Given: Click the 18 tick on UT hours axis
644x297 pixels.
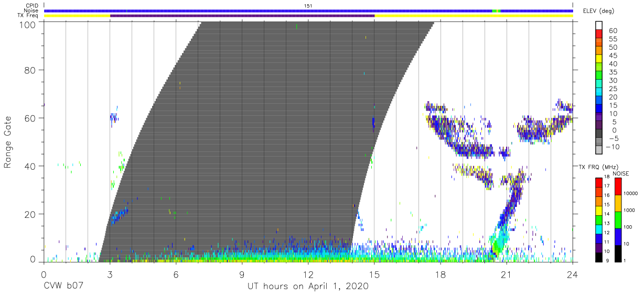Looking at the screenshot, I should pyautogui.click(x=441, y=274).
